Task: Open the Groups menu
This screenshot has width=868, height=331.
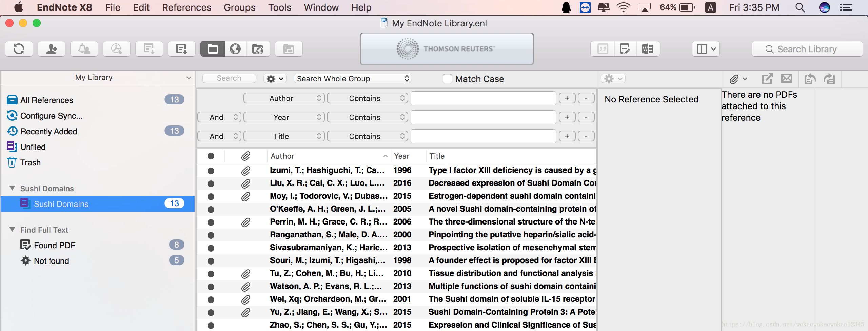Action: pos(240,7)
